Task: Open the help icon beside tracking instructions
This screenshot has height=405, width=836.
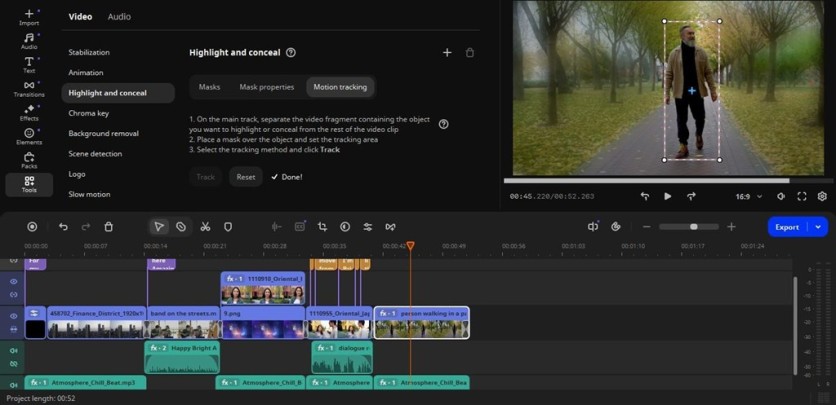Action: [443, 124]
